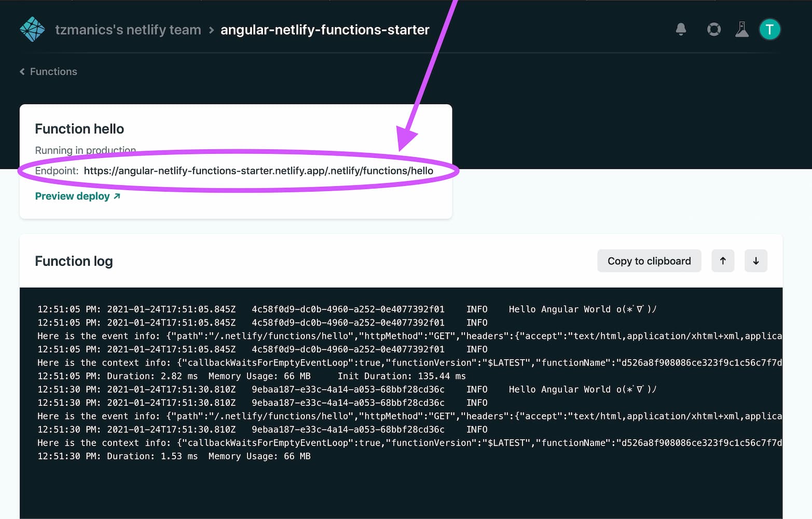Click the Duration 1.53 ms log entry

point(174,456)
